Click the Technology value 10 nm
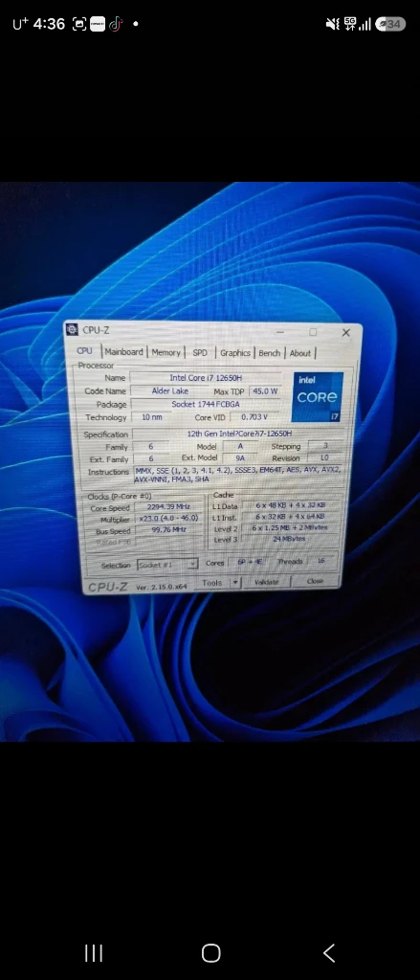This screenshot has width=420, height=980. pos(150,417)
